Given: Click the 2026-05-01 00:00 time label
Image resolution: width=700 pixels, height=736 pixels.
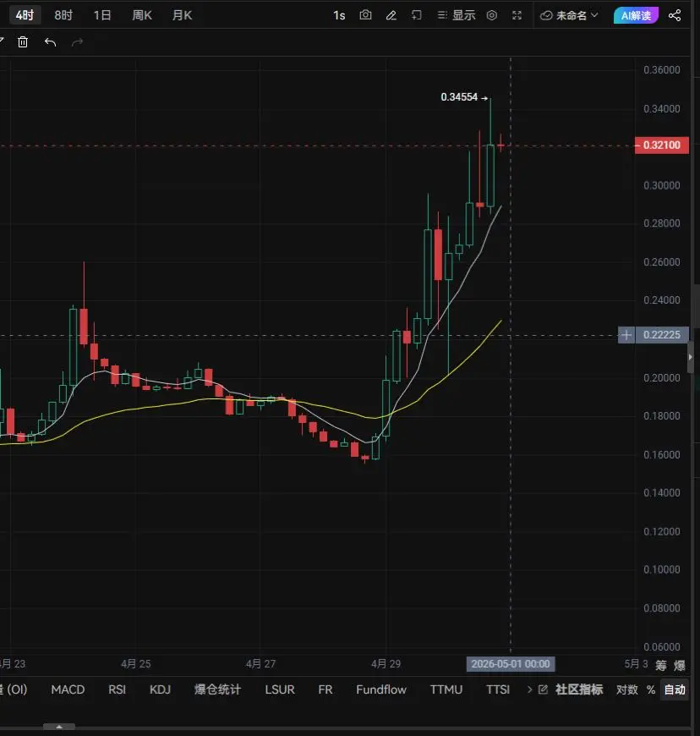Looking at the screenshot, I should coord(511,664).
